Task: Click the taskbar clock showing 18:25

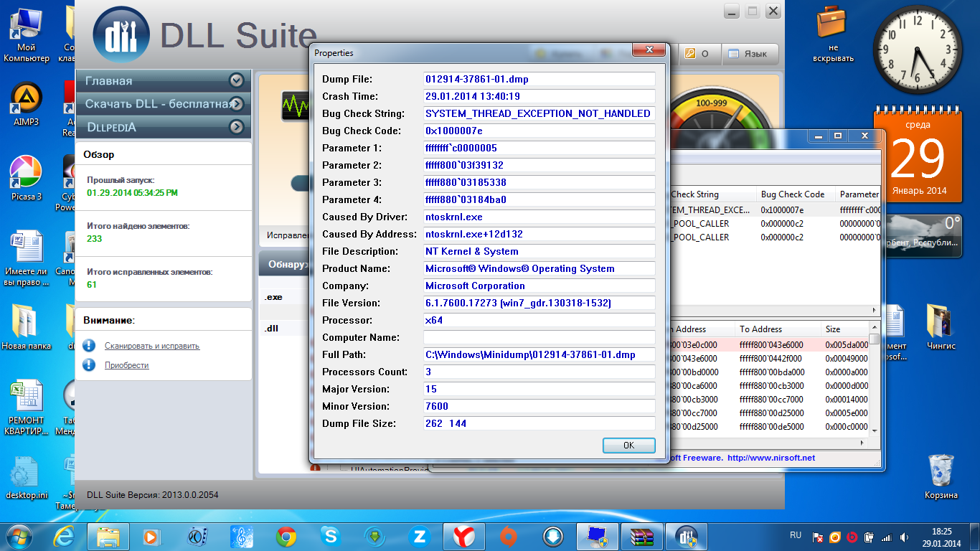Action: pos(941,537)
